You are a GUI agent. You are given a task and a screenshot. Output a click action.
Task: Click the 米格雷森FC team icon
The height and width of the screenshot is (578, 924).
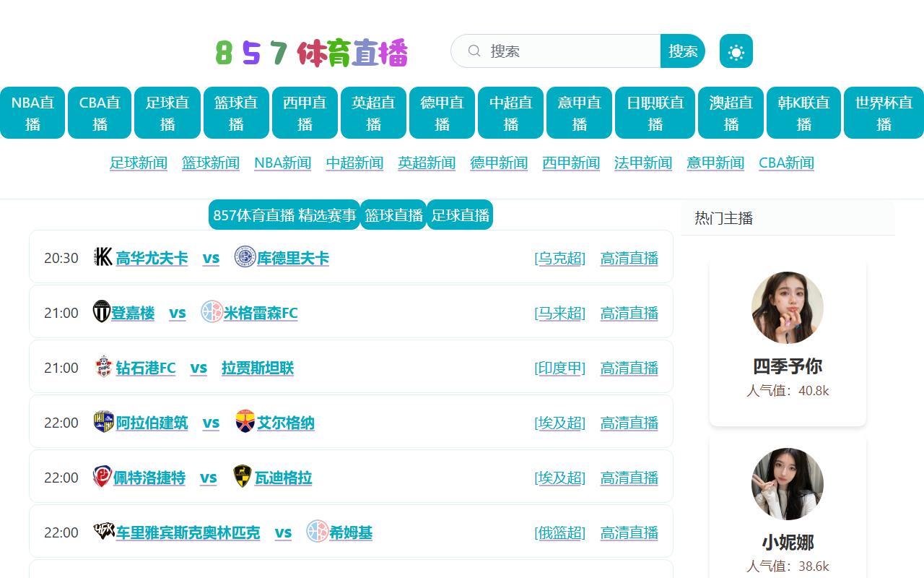tap(212, 311)
